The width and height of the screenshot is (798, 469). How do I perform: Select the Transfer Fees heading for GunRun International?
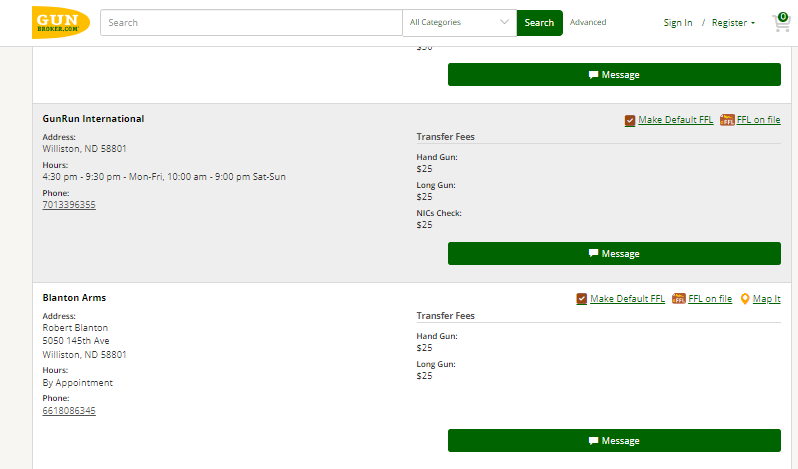tap(445, 136)
